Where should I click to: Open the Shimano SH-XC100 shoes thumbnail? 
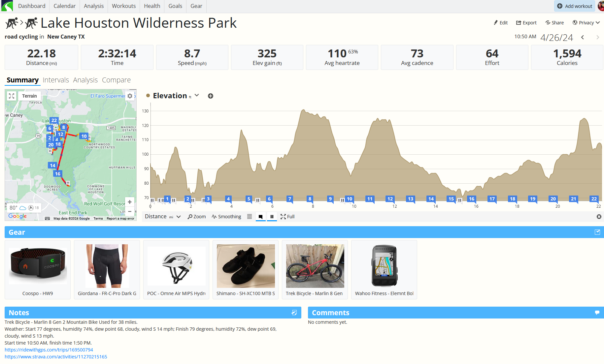coord(246,270)
